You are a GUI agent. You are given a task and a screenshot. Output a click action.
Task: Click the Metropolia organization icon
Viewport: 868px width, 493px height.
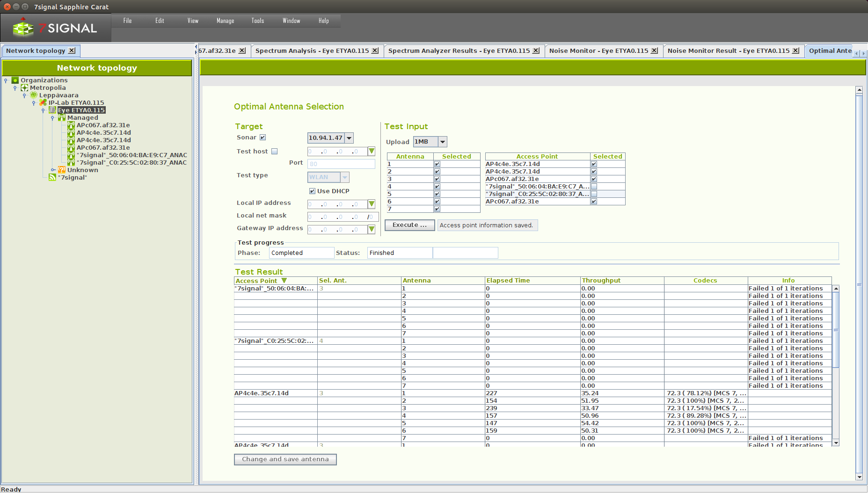(x=24, y=88)
